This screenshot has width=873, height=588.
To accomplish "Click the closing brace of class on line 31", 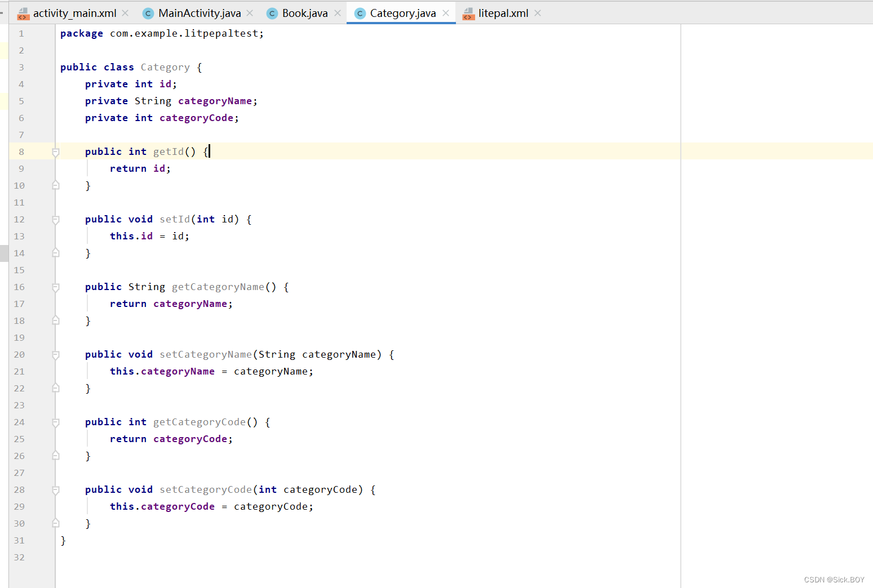I will point(63,540).
